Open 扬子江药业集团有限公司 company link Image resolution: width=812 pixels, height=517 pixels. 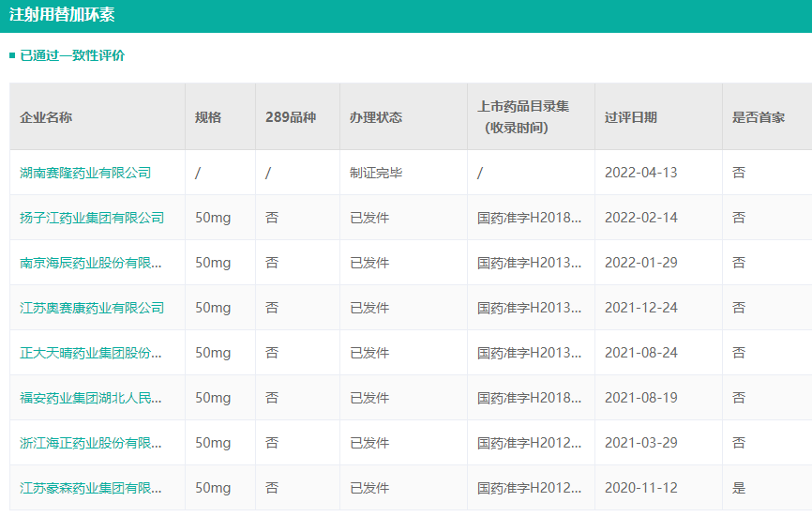pyautogui.click(x=92, y=218)
